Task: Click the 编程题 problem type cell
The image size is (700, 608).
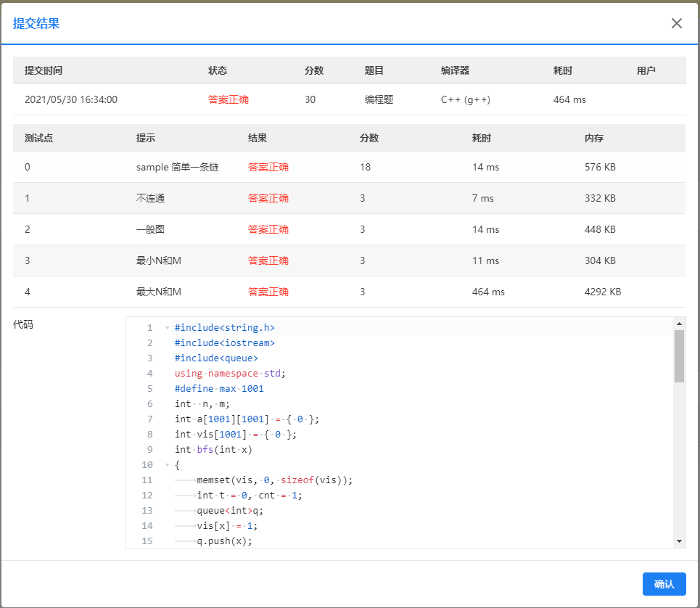Action: click(379, 99)
